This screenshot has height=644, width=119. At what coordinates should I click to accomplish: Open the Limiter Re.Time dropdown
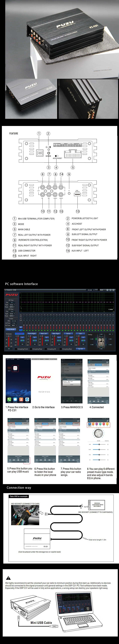pyautogui.click(x=14, y=325)
